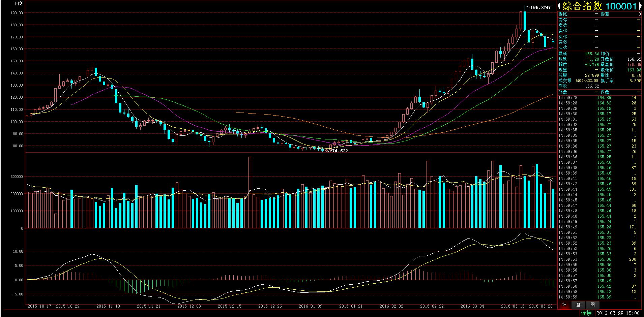Select the 2016-02-02 date on the axis
This screenshot has height=317, width=644.
click(x=391, y=306)
